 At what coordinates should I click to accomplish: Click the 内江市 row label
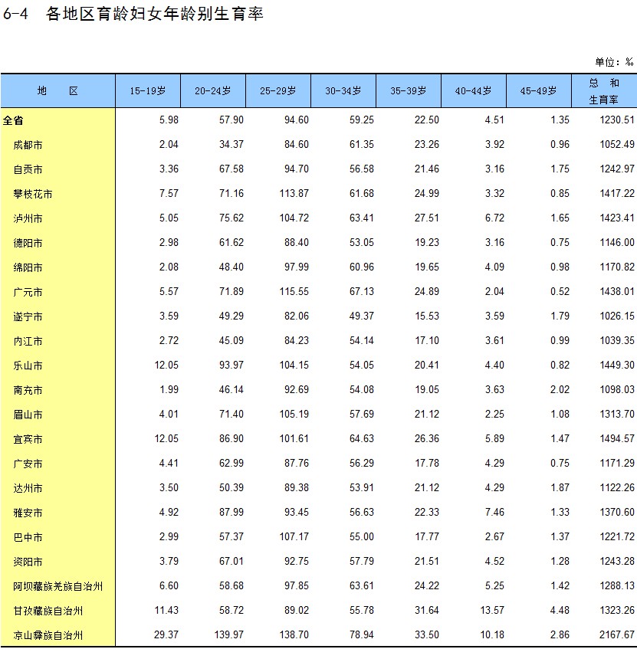[x=28, y=341]
